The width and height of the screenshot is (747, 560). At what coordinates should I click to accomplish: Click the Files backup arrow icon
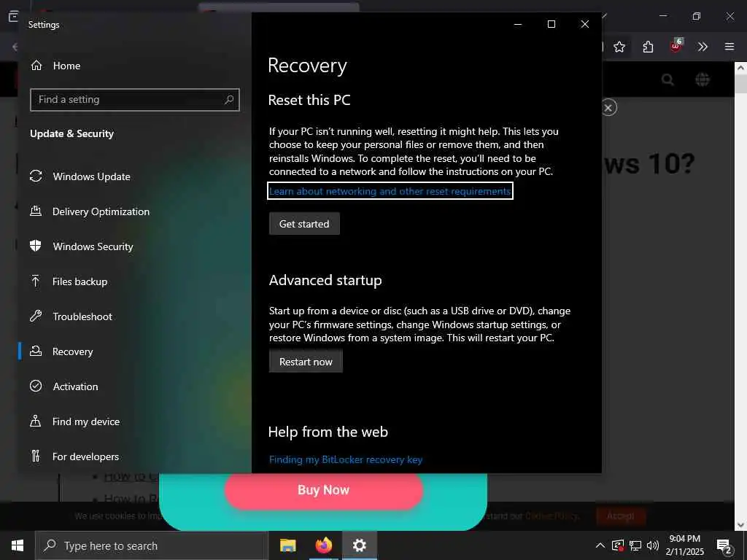tap(35, 281)
